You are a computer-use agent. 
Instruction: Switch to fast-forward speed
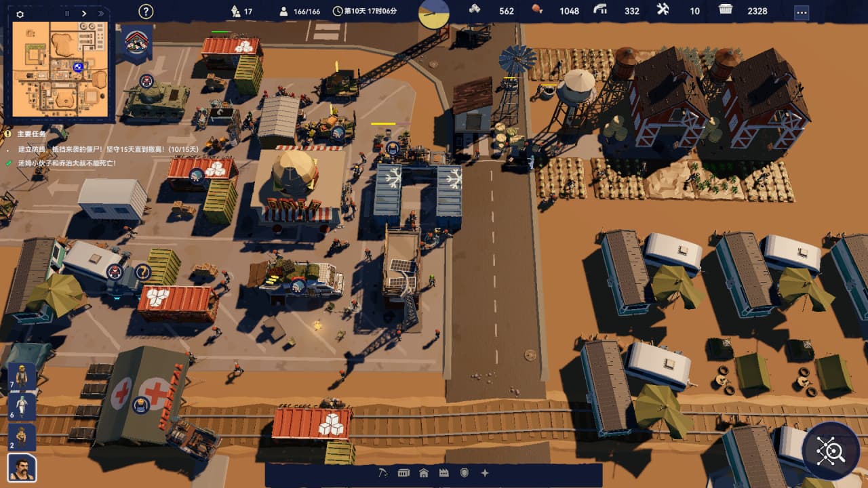[101, 14]
